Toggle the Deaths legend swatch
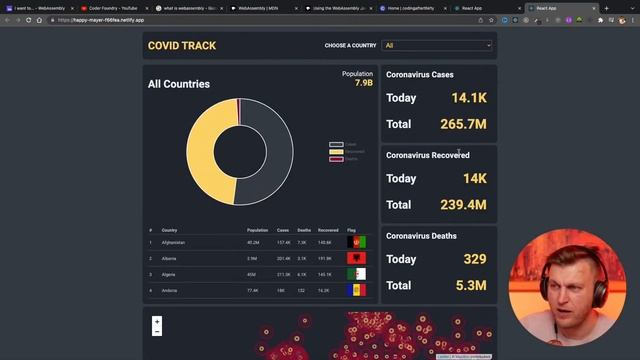640x360 pixels. pos(336,159)
